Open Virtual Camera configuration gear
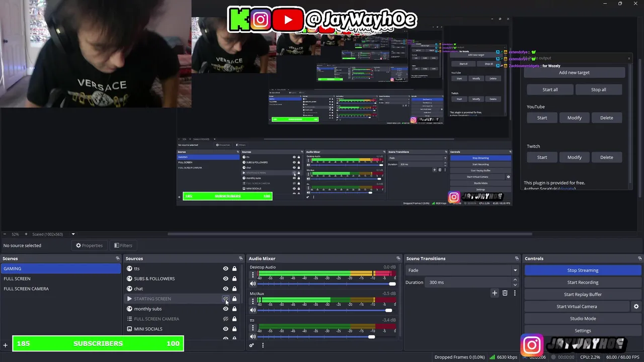Image resolution: width=644 pixels, height=362 pixels. coord(636,307)
